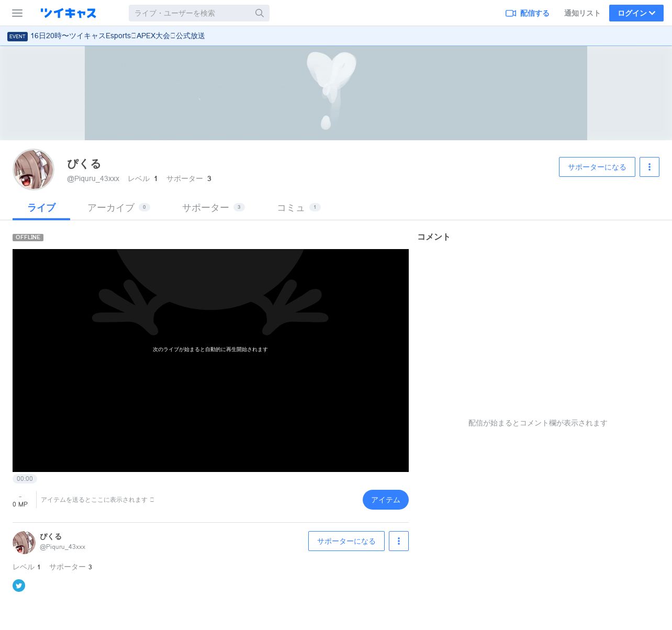The width and height of the screenshot is (672, 630).
Task: Click the ツイキャス logo
Action: coord(69,13)
